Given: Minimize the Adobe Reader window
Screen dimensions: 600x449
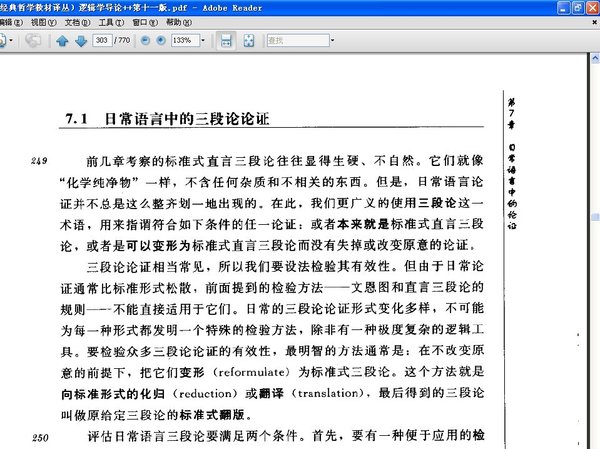Looking at the screenshot, I should click(x=563, y=8).
